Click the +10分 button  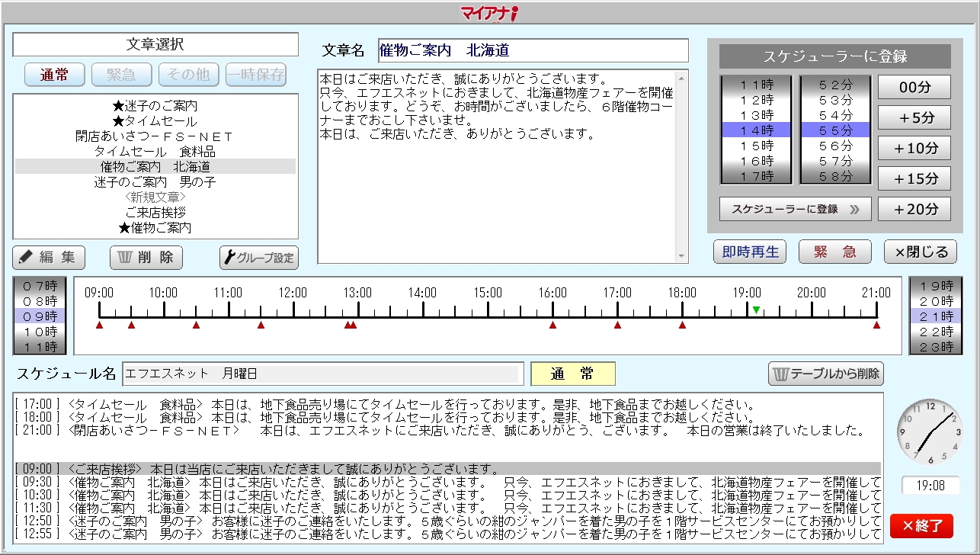(914, 148)
